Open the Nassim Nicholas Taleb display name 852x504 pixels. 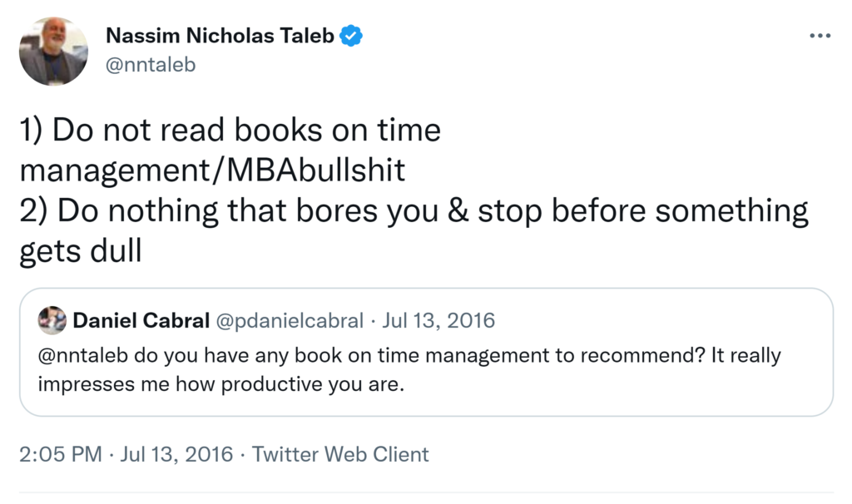pos(220,36)
